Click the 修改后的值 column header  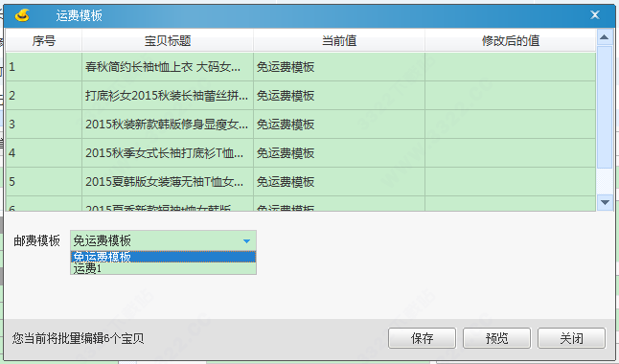click(x=511, y=40)
